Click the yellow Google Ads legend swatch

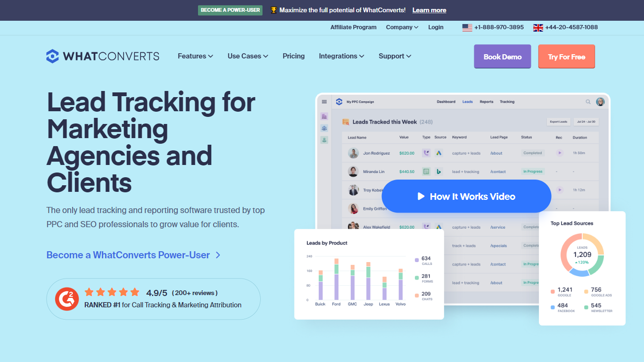click(586, 291)
